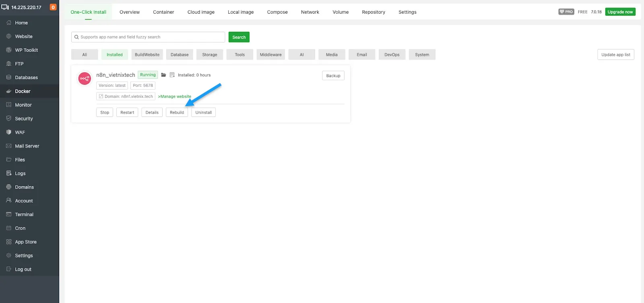Open the n8n app log document icon

click(x=172, y=75)
